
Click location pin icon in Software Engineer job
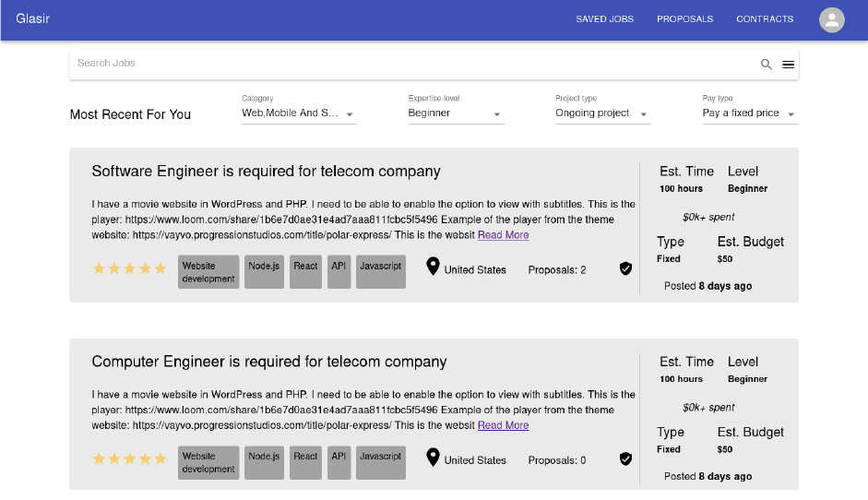click(433, 268)
